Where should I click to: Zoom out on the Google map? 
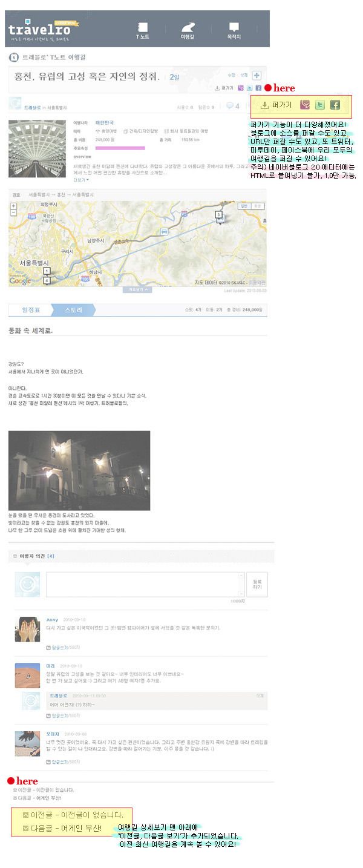tap(13, 212)
